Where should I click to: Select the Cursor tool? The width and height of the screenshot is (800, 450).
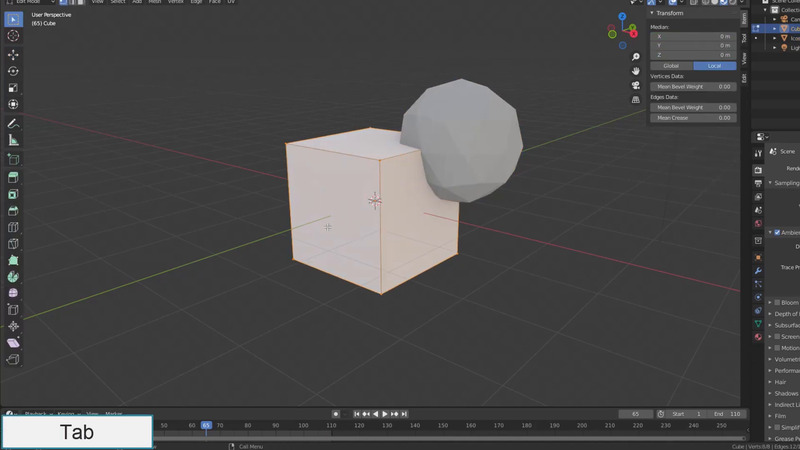[x=13, y=35]
